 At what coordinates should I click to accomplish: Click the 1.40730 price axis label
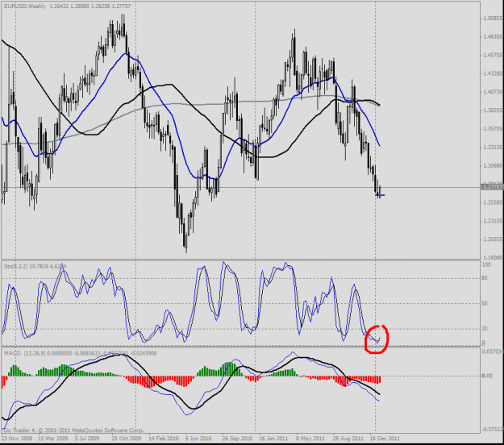coord(493,92)
